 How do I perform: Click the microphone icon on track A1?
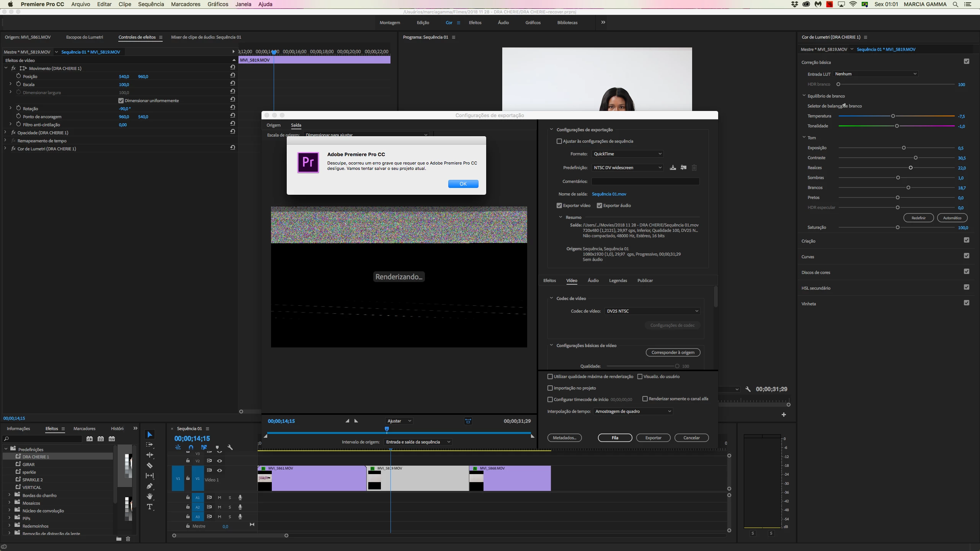tap(240, 497)
